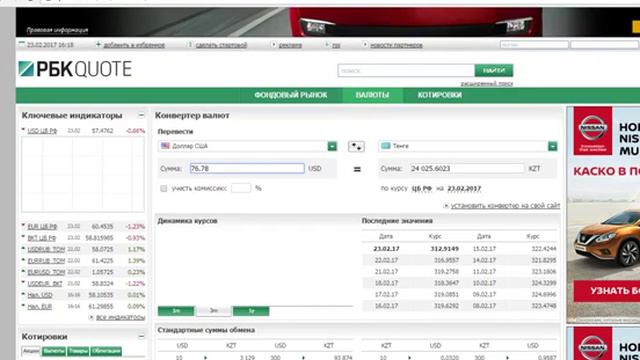Image resolution: width=640 pixels, height=360 pixels.
Task: Enable the учесть комиссию checkbox
Action: coord(164,189)
